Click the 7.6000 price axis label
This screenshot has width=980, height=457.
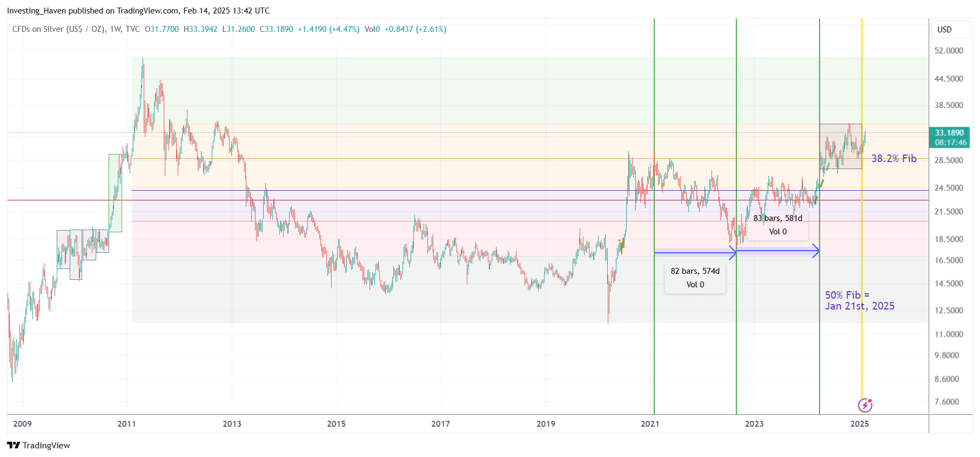(x=947, y=402)
